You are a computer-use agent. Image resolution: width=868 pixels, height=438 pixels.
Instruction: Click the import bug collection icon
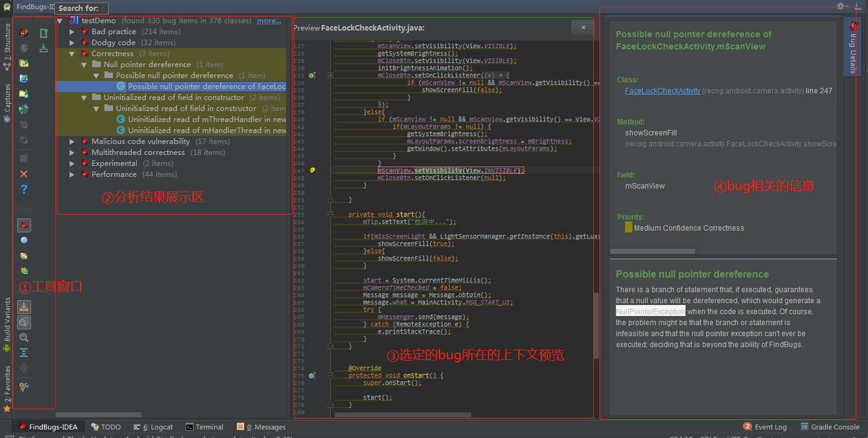(43, 48)
